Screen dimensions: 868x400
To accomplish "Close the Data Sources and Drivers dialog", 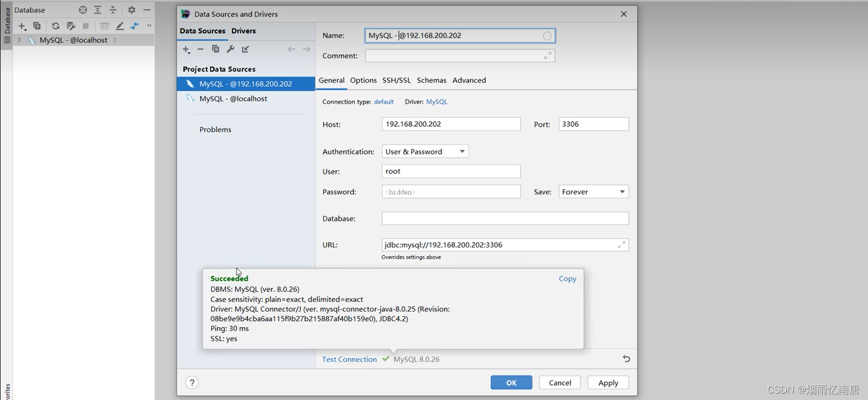I will point(624,14).
